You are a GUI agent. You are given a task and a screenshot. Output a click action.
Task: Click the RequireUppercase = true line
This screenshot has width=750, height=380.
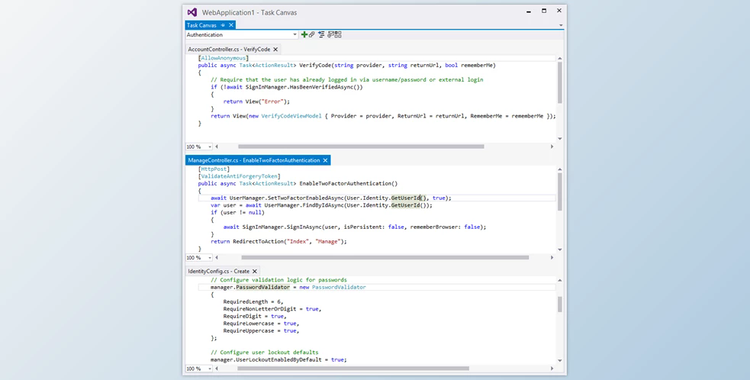(261, 331)
